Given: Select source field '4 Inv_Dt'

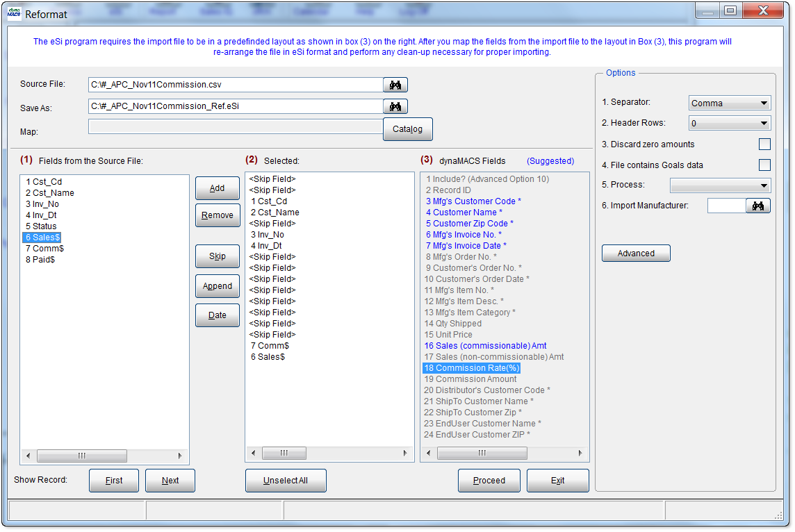Looking at the screenshot, I should [41, 215].
